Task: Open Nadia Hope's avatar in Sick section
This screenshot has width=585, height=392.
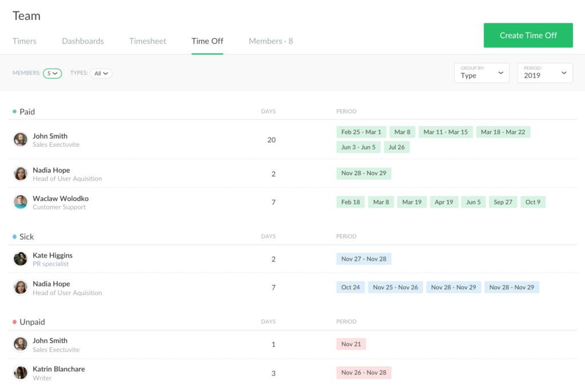Action: coord(21,287)
